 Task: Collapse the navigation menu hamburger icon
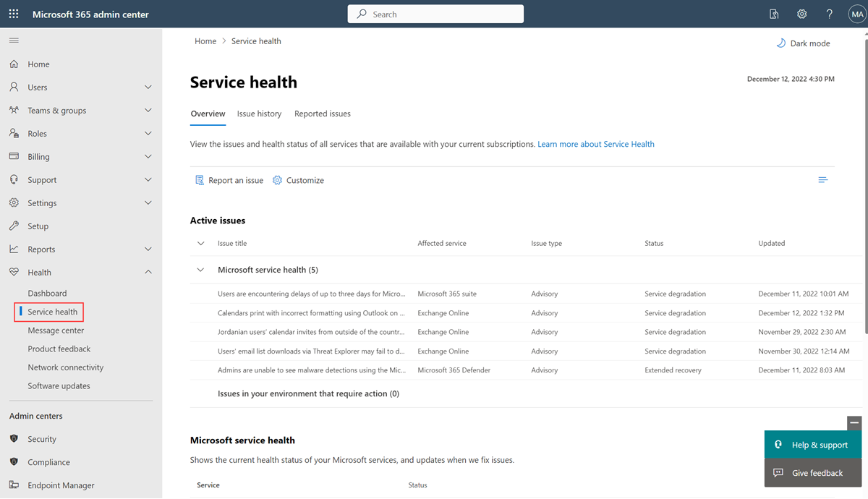coord(14,40)
